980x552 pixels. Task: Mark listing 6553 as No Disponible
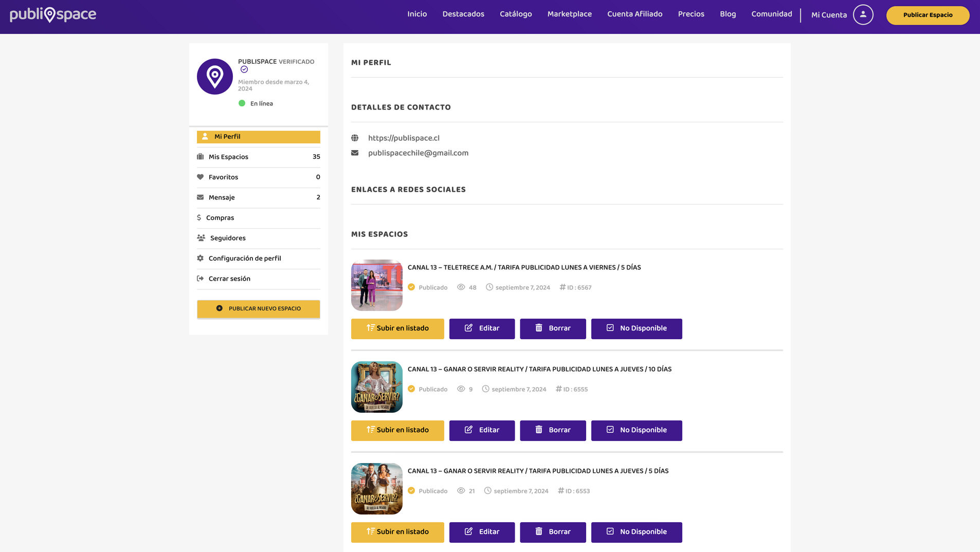coord(637,532)
